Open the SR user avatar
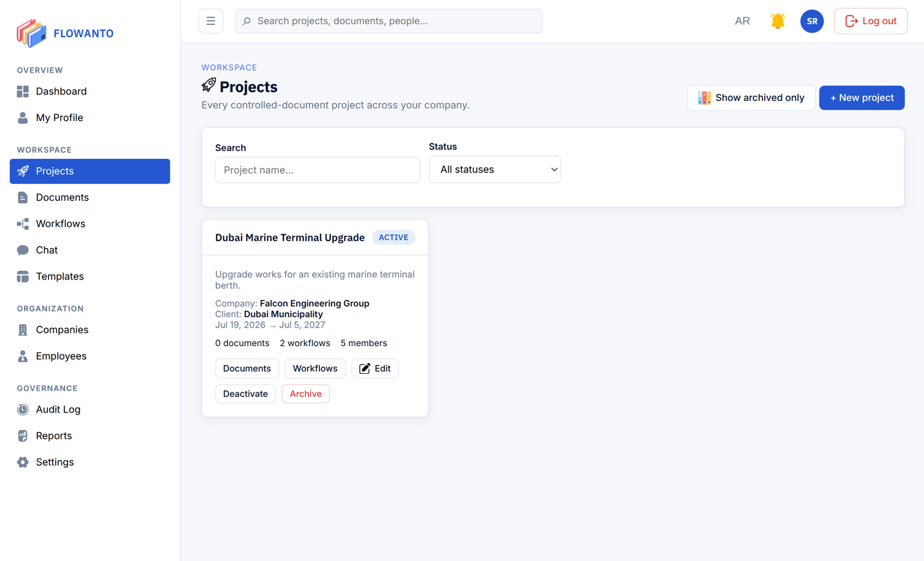Image resolution: width=924 pixels, height=561 pixels. pyautogui.click(x=812, y=21)
